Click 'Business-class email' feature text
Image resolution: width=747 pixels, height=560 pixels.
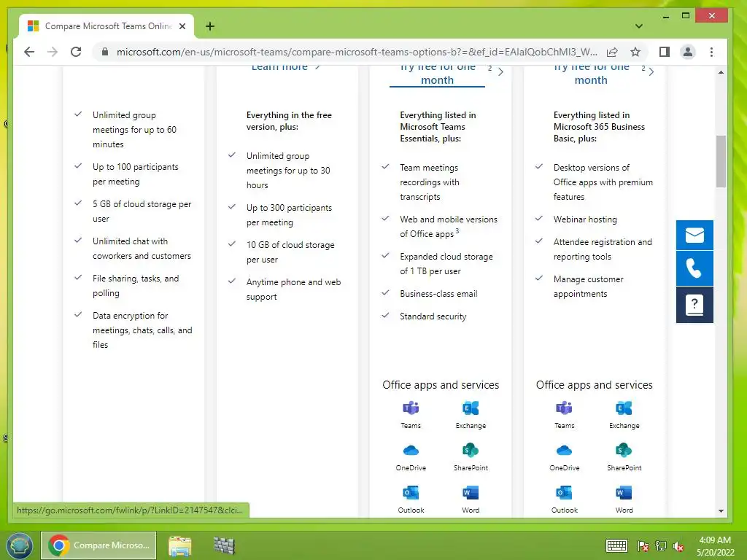click(438, 294)
